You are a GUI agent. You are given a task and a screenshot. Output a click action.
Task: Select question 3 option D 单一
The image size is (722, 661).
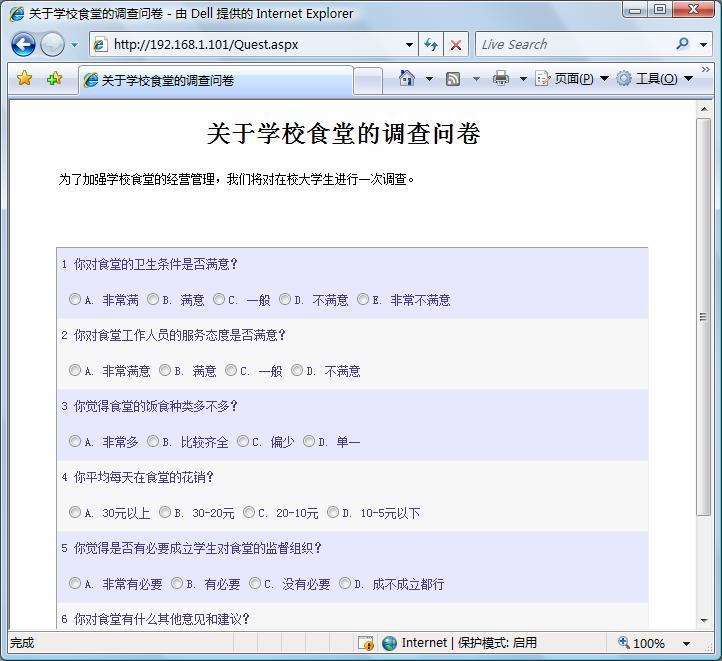pos(309,441)
